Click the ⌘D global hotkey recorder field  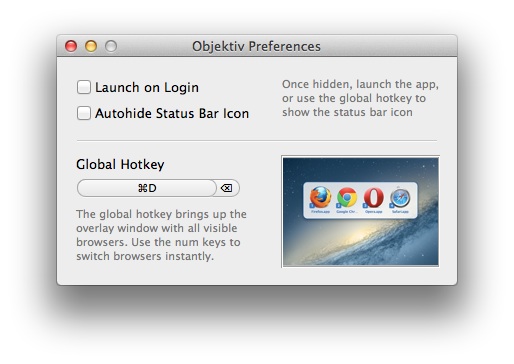pos(147,188)
